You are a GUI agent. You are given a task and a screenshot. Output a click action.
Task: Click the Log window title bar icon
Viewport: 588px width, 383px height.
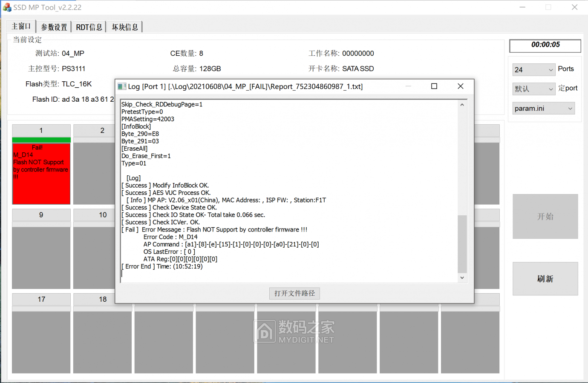pos(122,86)
